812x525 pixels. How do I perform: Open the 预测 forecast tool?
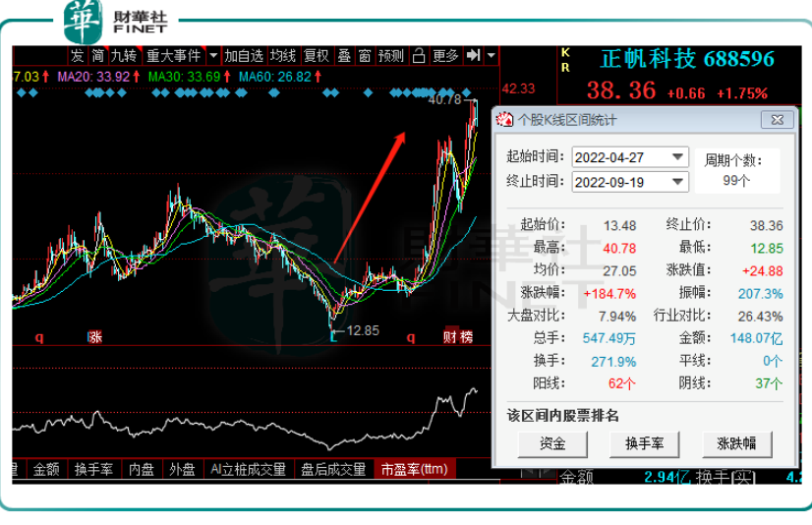(391, 55)
